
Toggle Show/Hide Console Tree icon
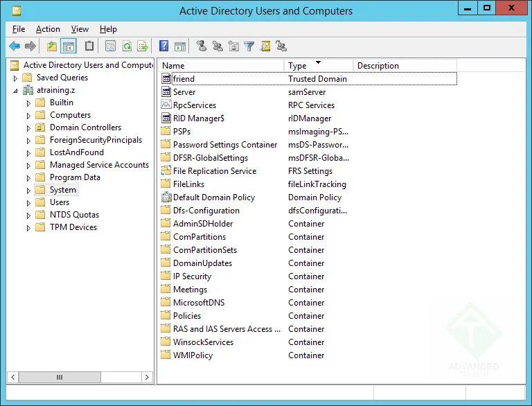point(68,46)
